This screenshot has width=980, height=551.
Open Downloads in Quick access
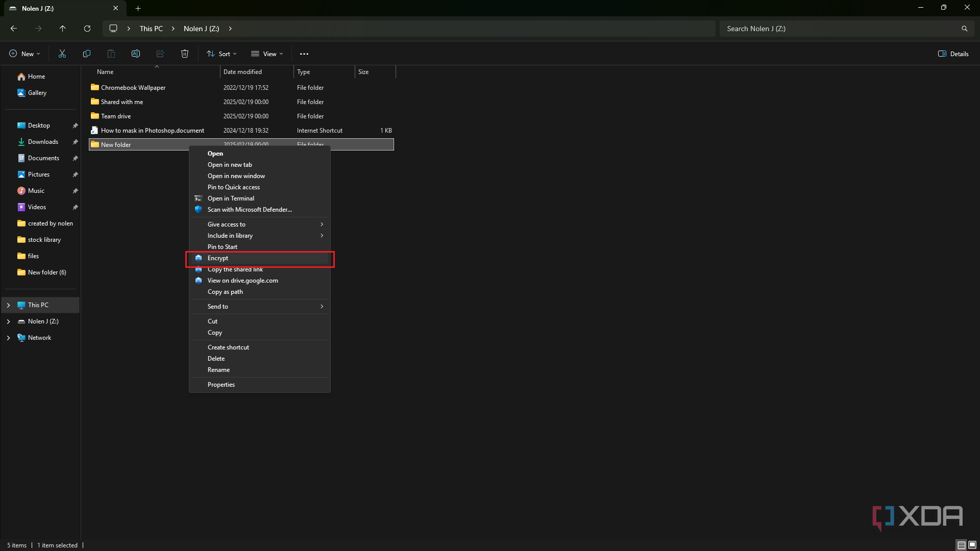tap(43, 142)
